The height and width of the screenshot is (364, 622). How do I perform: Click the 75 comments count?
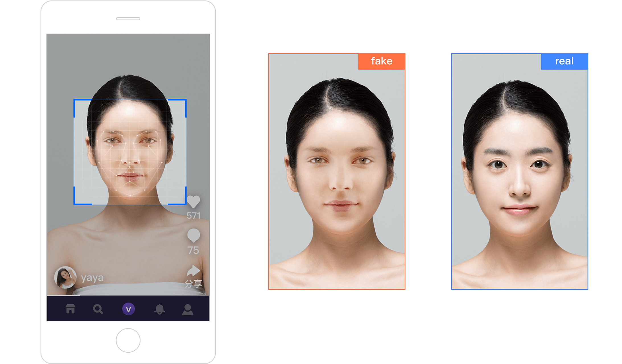(x=193, y=250)
